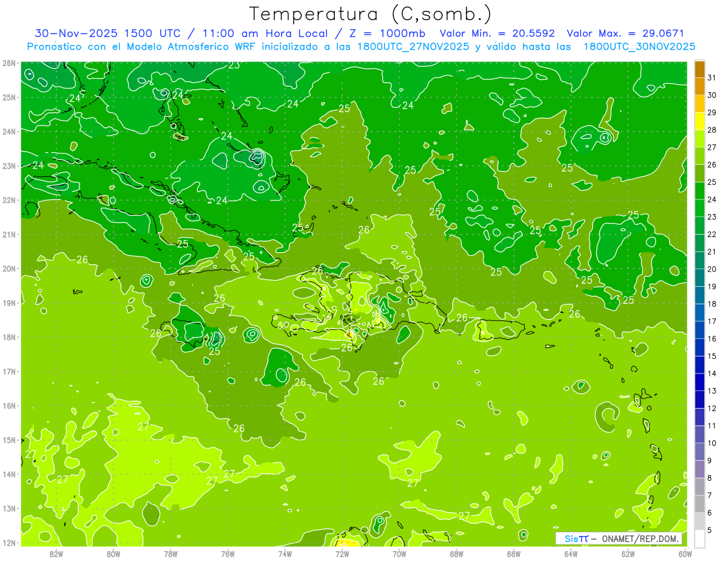Click the longitude axis label "80W"
The height and width of the screenshot is (562, 728).
coord(113,554)
